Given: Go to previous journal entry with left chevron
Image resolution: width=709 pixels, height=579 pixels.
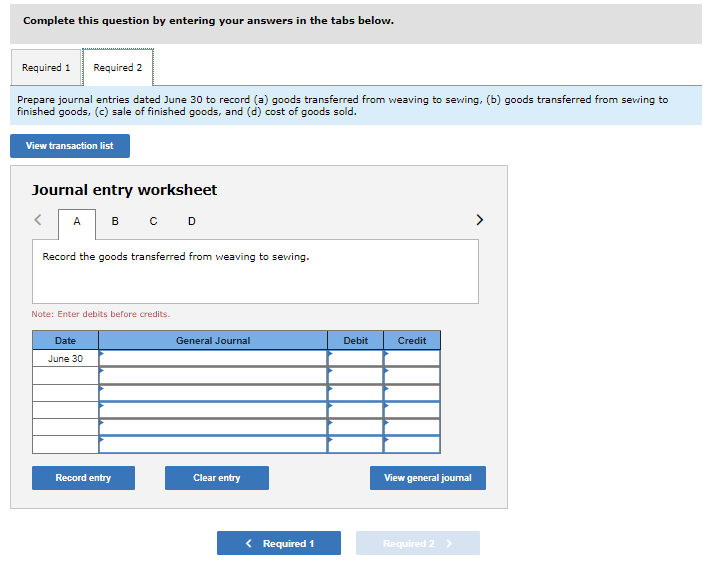Looking at the screenshot, I should 38,220.
